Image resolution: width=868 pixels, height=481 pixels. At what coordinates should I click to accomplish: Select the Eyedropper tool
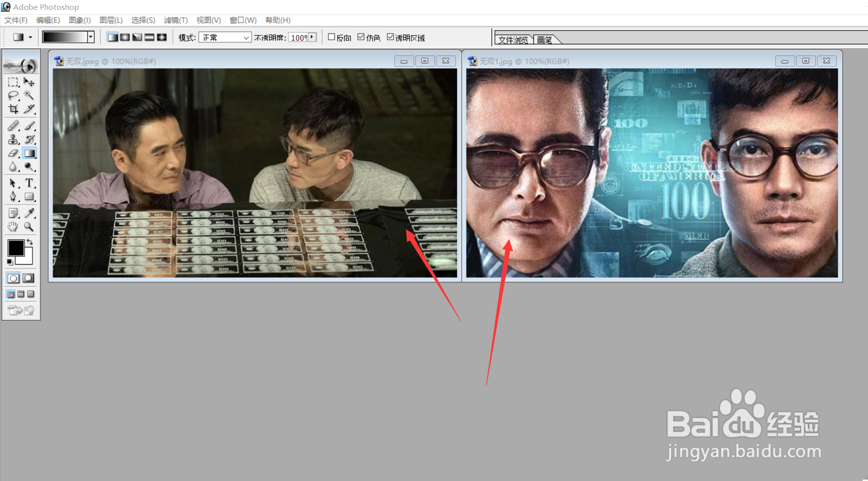[29, 213]
